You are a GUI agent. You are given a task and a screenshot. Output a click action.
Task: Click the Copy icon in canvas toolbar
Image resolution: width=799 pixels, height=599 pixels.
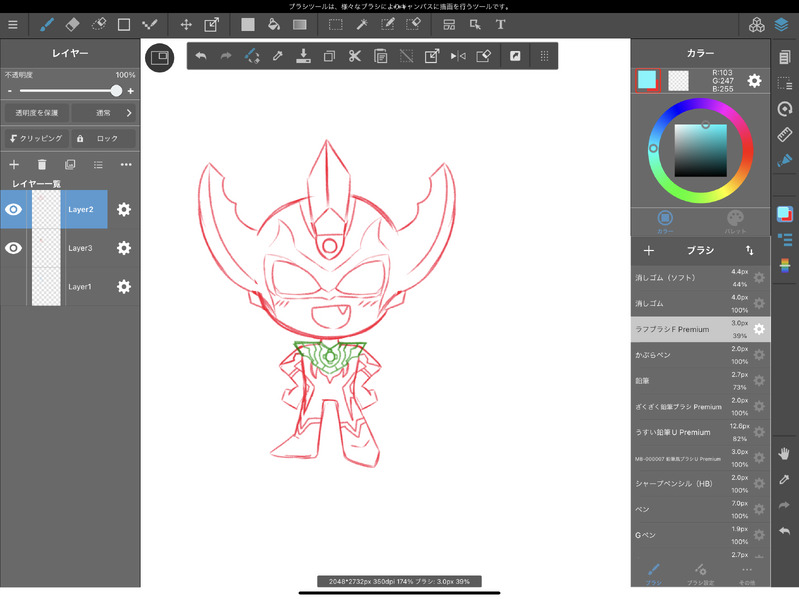[329, 56]
